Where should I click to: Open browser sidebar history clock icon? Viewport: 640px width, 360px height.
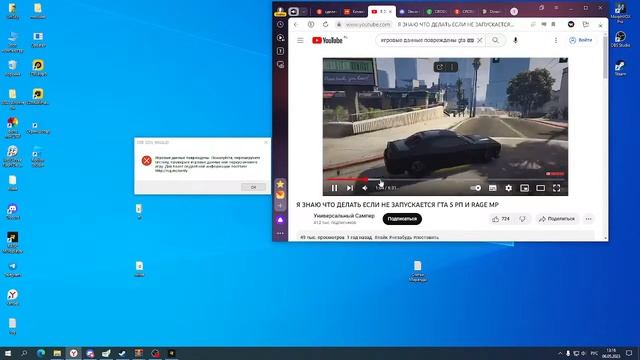click(x=280, y=24)
